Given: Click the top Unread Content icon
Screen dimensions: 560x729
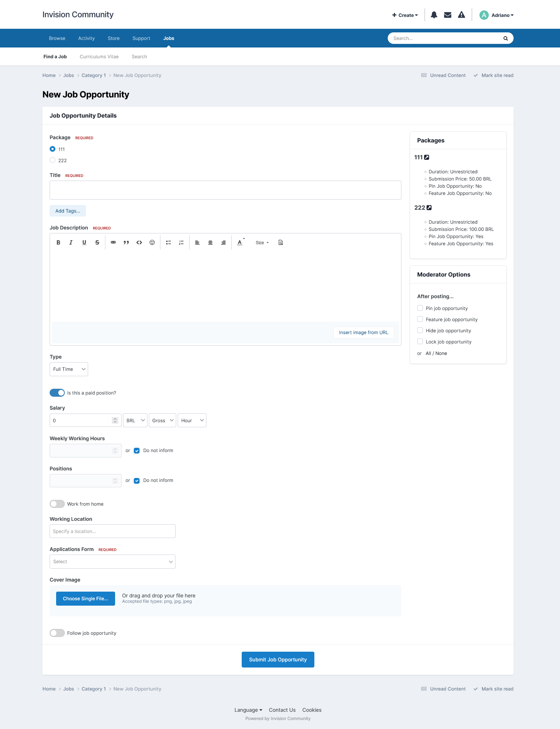Looking at the screenshot, I should (x=424, y=75).
